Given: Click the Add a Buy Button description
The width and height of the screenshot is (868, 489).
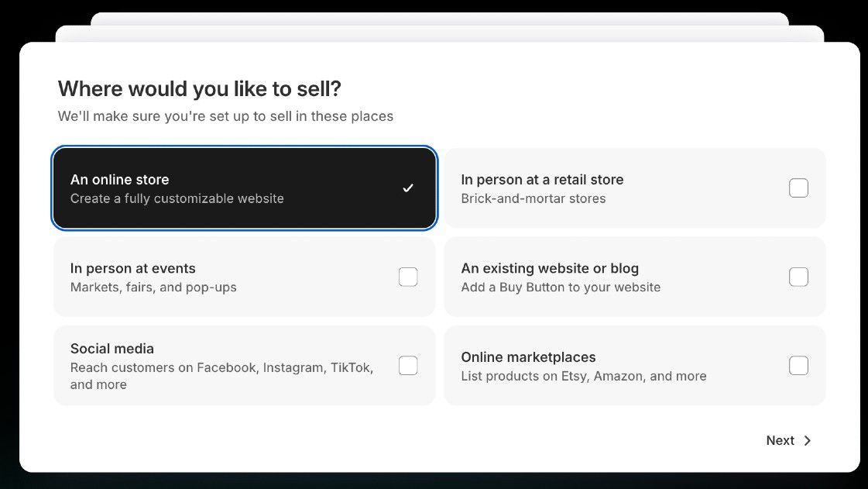Looking at the screenshot, I should coord(561,287).
